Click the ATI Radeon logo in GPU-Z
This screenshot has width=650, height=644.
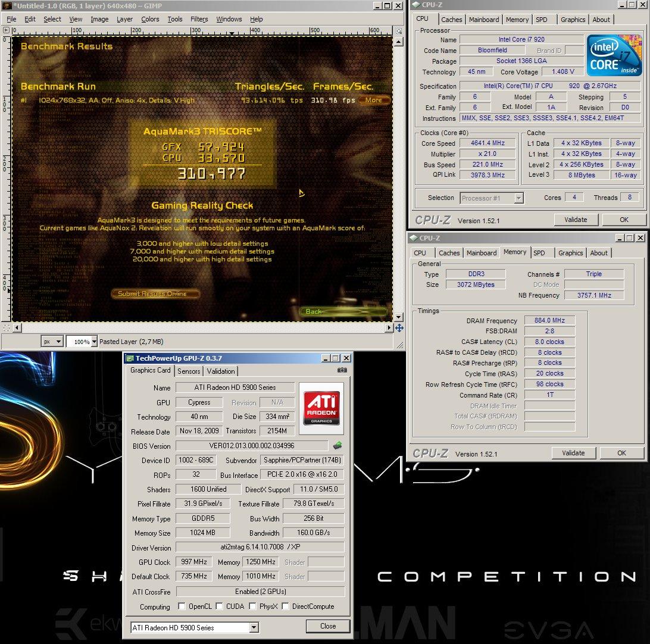click(x=321, y=408)
